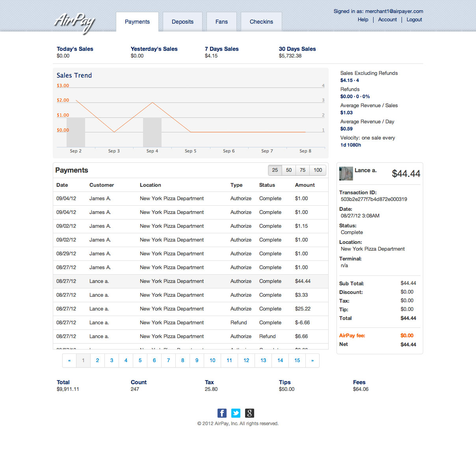This screenshot has height=476, width=476.
Task: Open the Checkins tab
Action: 261,22
